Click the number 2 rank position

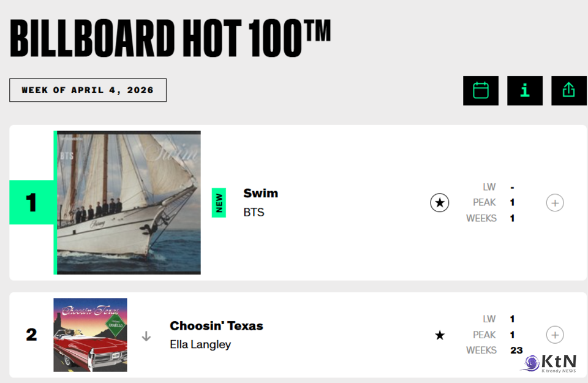click(31, 335)
